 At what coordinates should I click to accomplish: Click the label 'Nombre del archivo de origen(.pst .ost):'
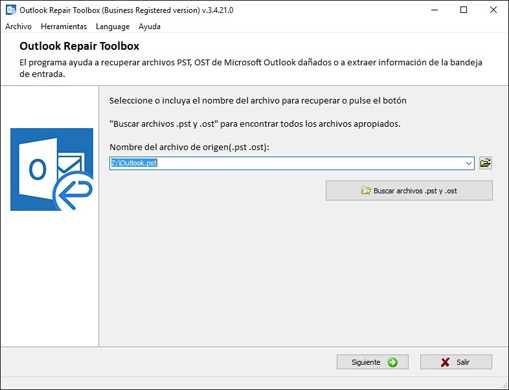pos(189,147)
